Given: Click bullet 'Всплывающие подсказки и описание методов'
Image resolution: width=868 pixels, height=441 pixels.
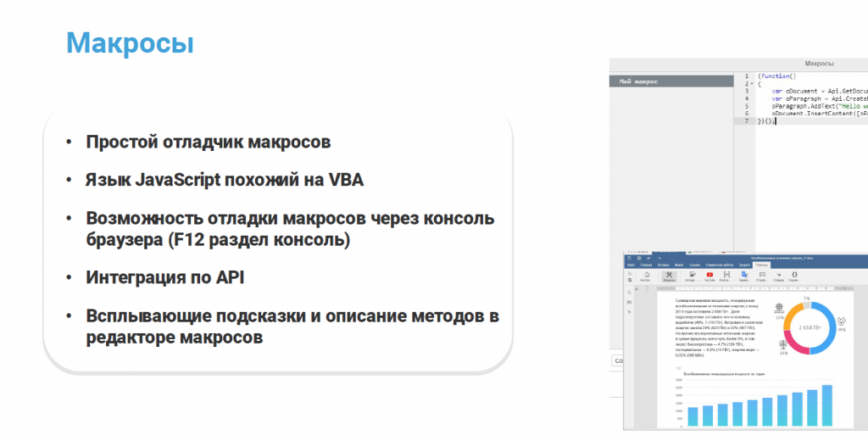Looking at the screenshot, I should pyautogui.click(x=292, y=327).
